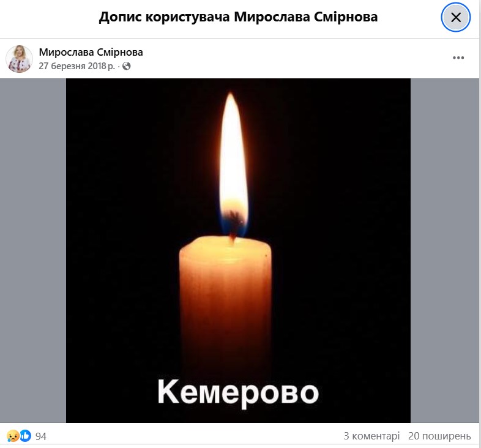
Task: Open Мирослава Смірнова's profile avatar
Action: pyautogui.click(x=19, y=59)
